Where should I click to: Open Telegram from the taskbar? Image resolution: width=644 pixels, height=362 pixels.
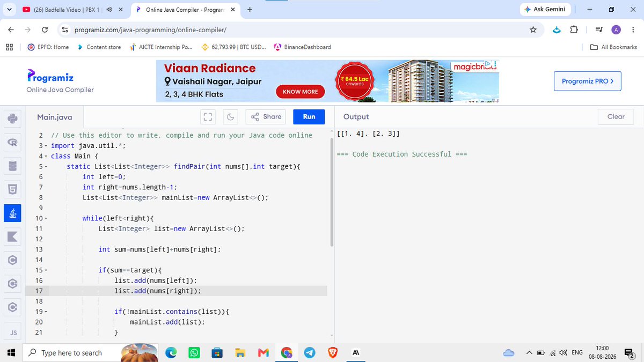click(x=310, y=352)
